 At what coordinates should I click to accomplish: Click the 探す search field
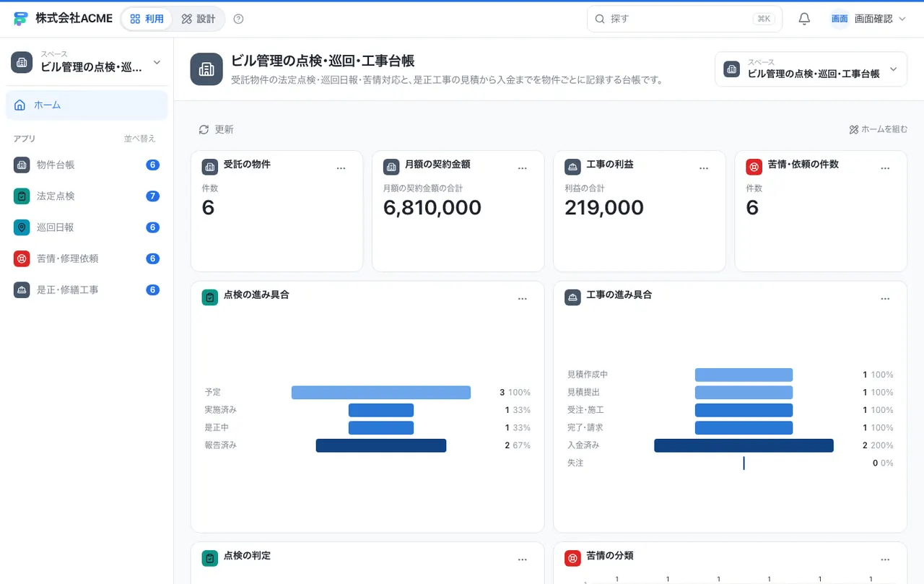(684, 19)
